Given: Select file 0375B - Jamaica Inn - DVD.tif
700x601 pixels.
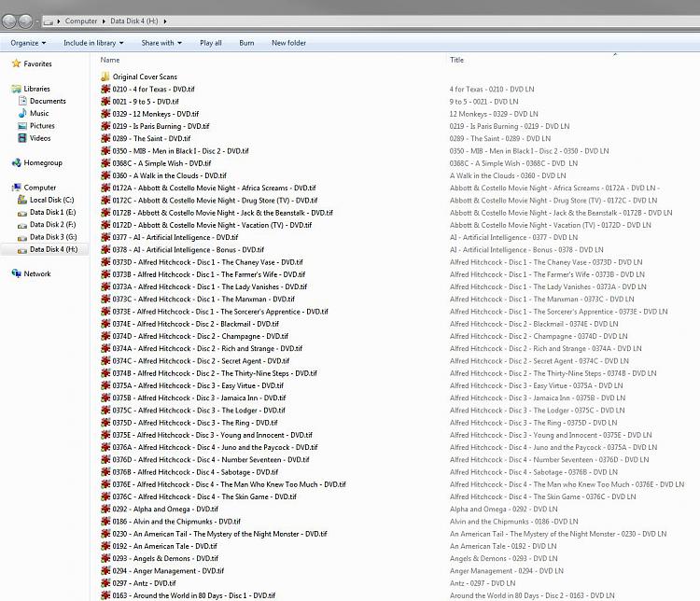Looking at the screenshot, I should tap(199, 398).
